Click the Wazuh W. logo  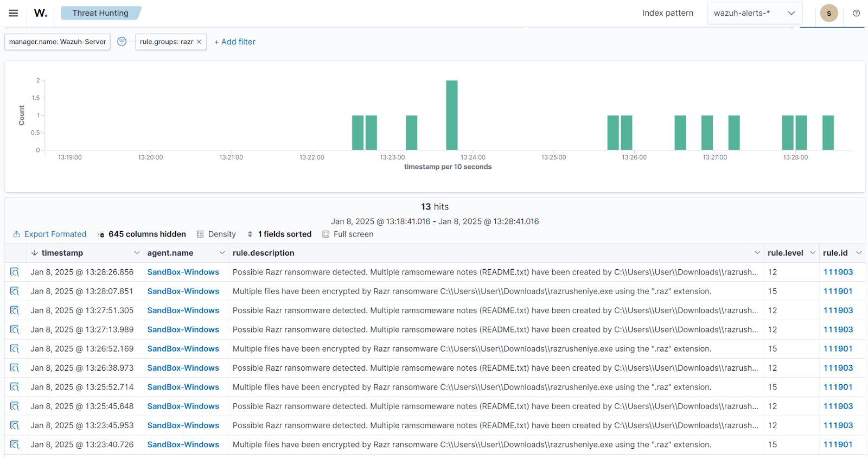41,13
